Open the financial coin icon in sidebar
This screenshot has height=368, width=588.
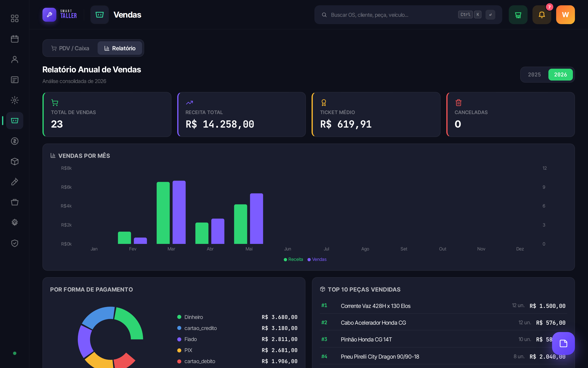tap(14, 141)
